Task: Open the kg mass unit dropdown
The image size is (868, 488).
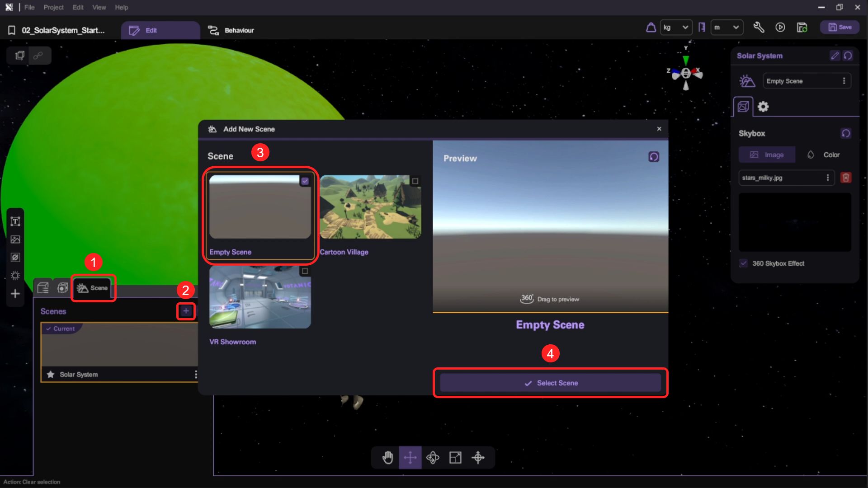Action: pos(676,28)
